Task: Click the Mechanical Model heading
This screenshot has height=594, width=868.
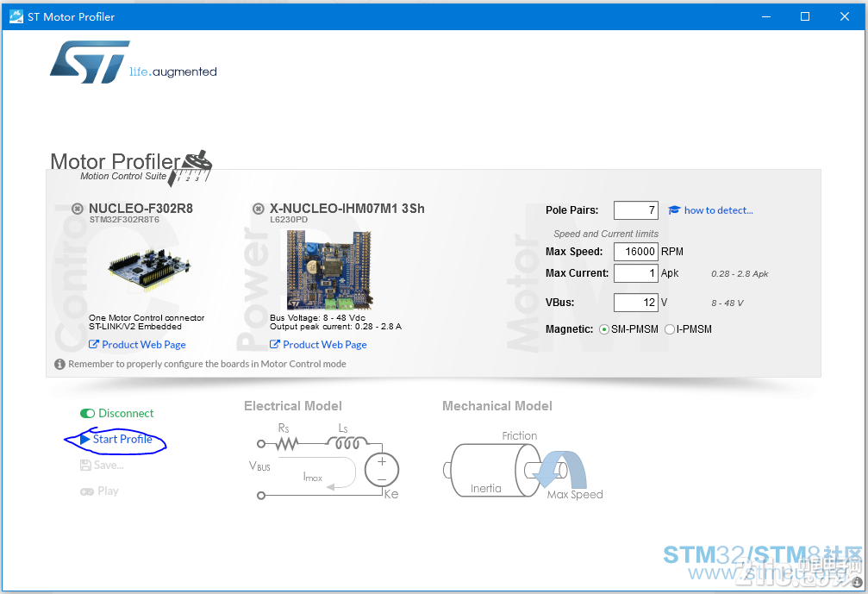Action: click(x=497, y=406)
